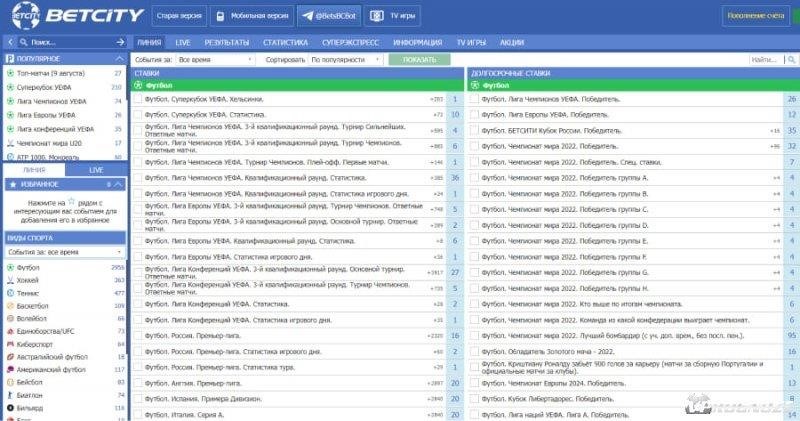Click the TV игры icon in header
The image size is (800, 421).
(x=377, y=16)
